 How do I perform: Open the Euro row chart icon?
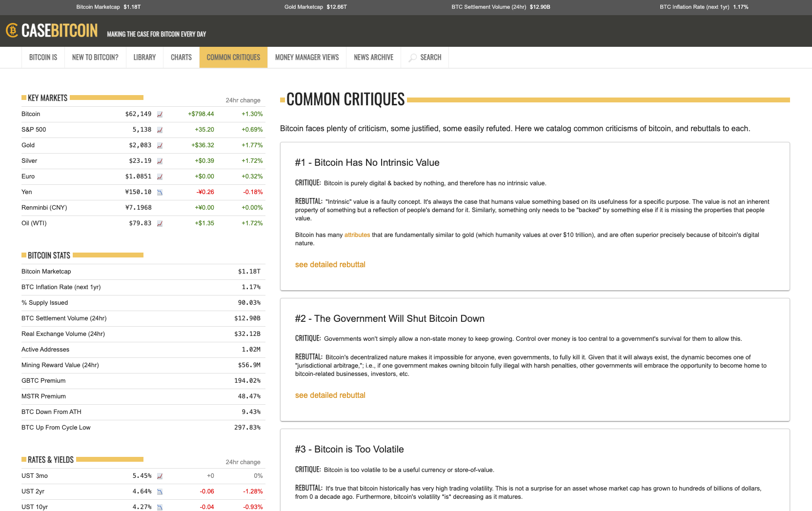pyautogui.click(x=160, y=177)
